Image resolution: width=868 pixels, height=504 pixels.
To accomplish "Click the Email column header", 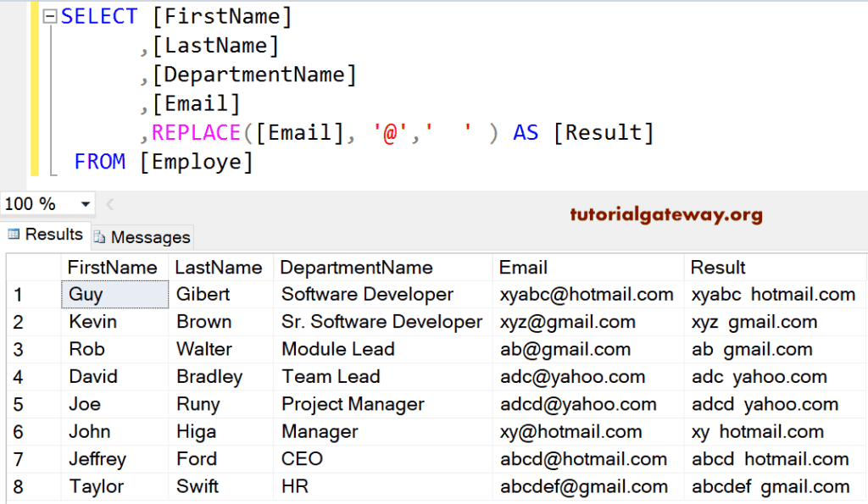I will [x=523, y=267].
